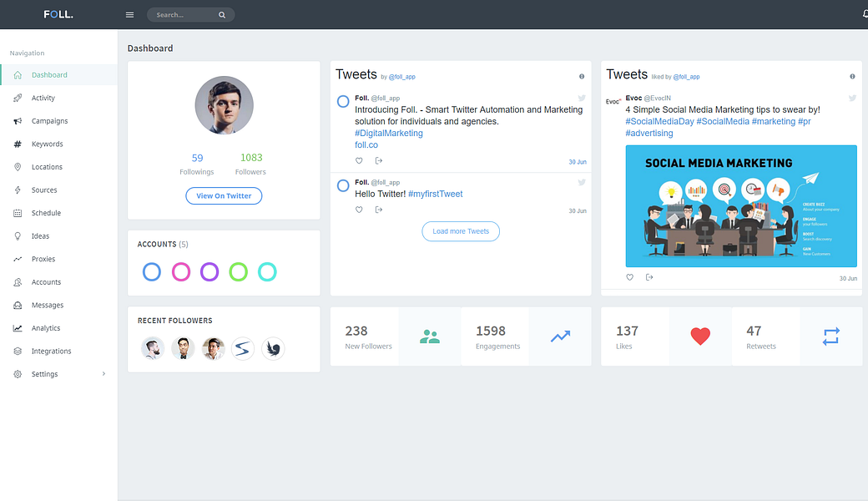Click the Proxies sidebar icon

coord(18,259)
